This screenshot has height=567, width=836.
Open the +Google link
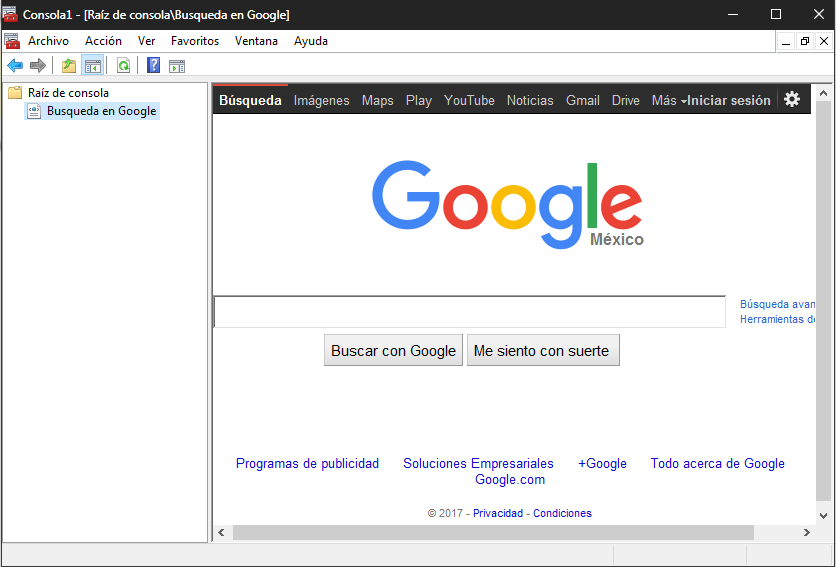coord(602,464)
